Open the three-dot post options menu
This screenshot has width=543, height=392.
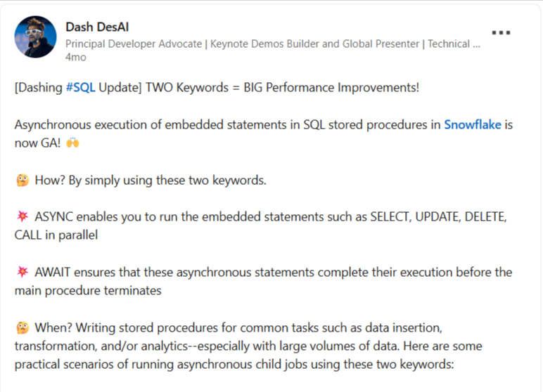click(x=501, y=32)
